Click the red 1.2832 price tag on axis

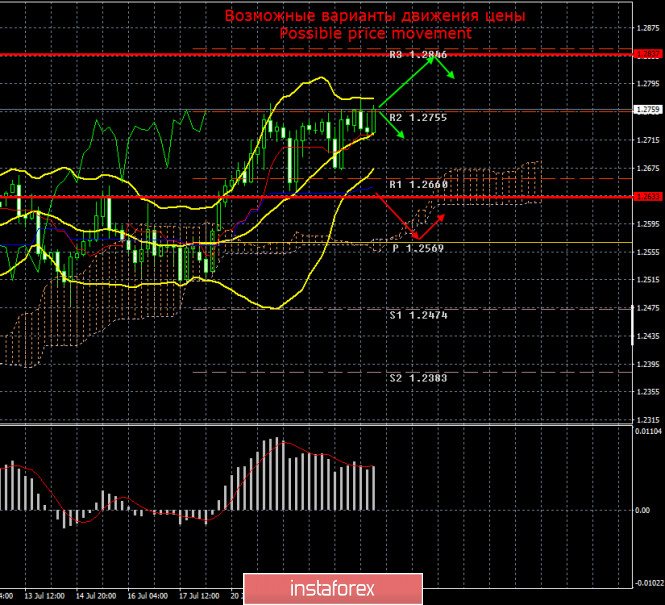(x=647, y=54)
